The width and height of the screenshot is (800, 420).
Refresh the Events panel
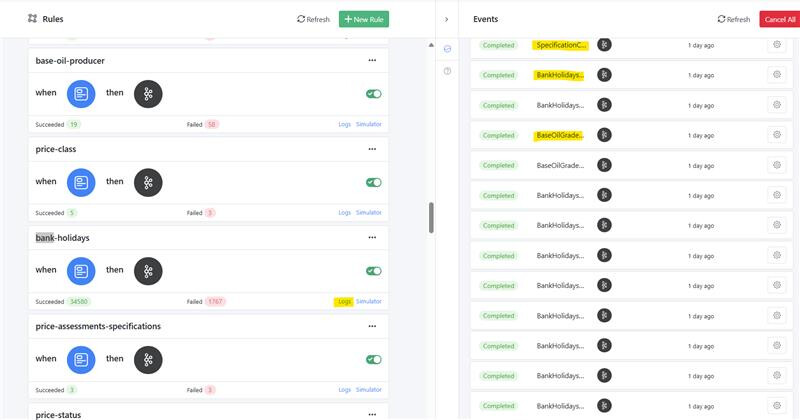click(733, 19)
